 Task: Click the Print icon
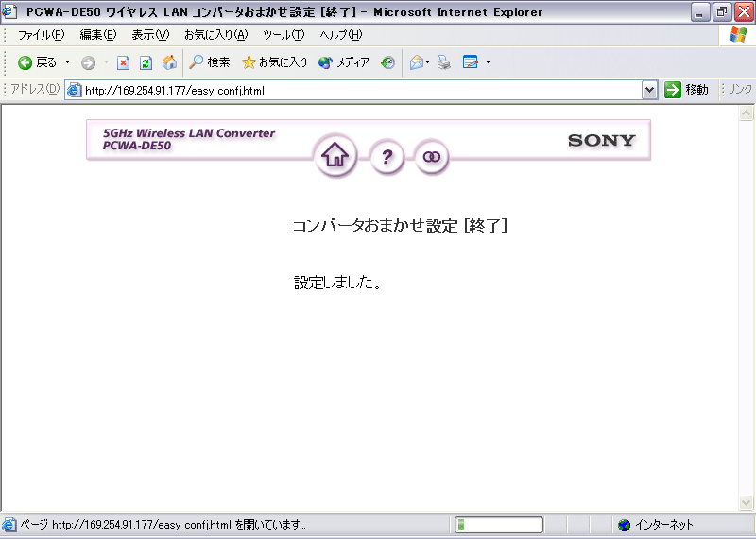pos(444,62)
